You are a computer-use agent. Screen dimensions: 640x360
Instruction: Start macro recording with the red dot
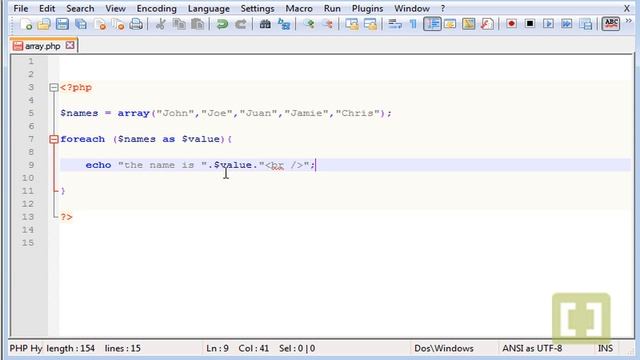pyautogui.click(x=511, y=24)
